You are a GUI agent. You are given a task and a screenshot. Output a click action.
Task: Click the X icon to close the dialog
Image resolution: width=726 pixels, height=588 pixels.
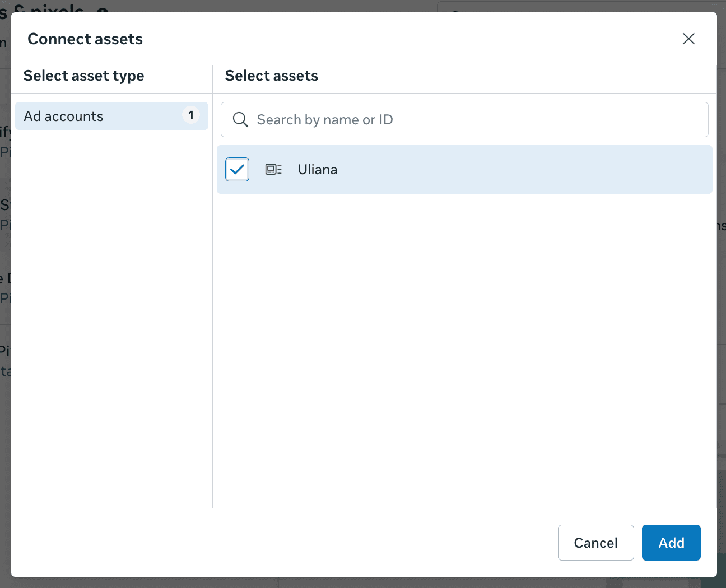coord(688,39)
